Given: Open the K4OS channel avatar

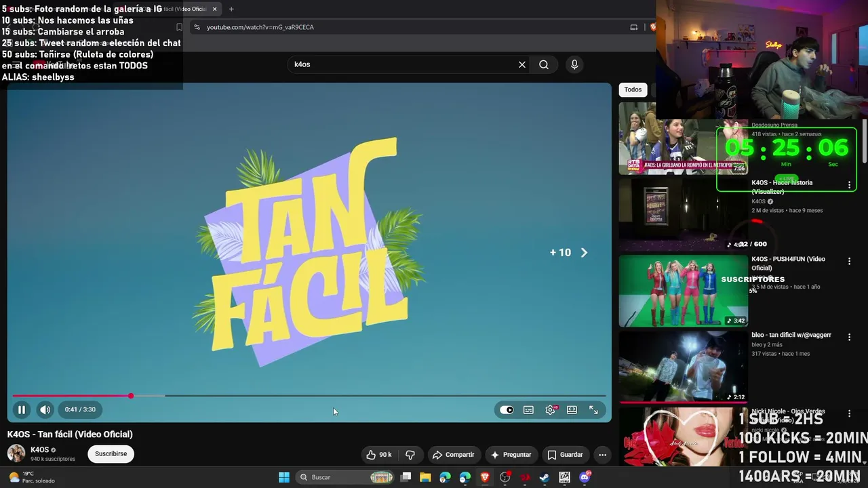Looking at the screenshot, I should tap(16, 453).
